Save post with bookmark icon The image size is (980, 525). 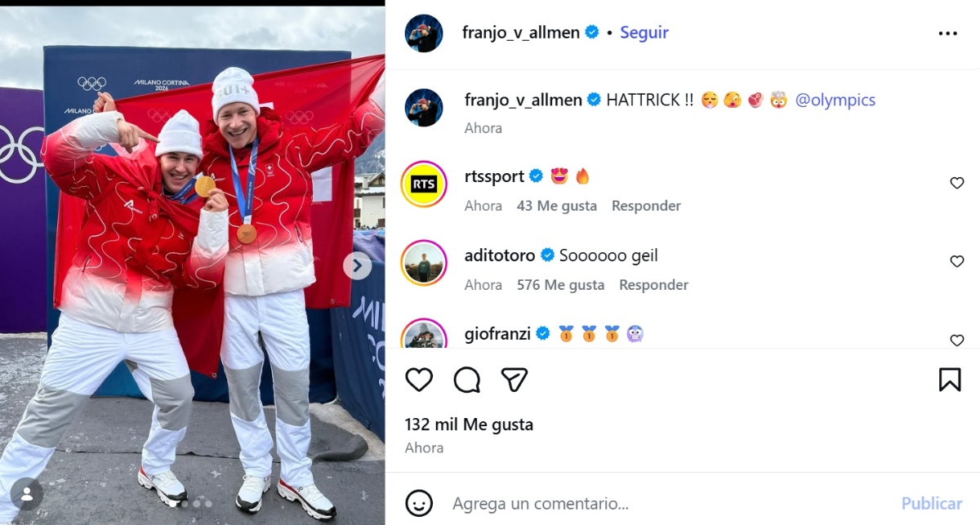click(x=950, y=380)
